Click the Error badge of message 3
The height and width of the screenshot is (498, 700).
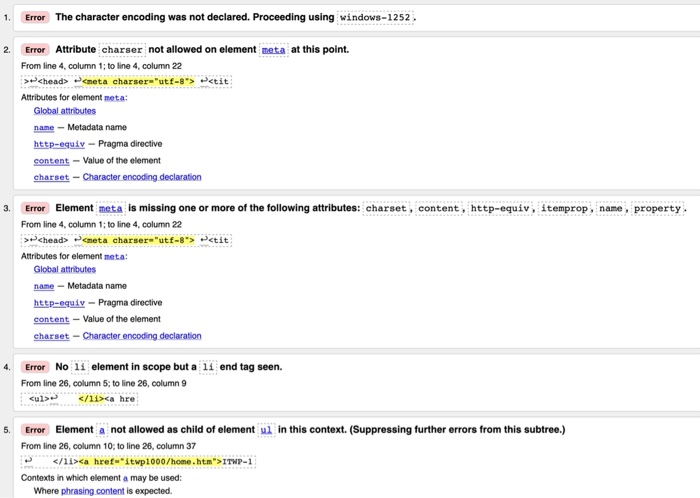point(35,208)
